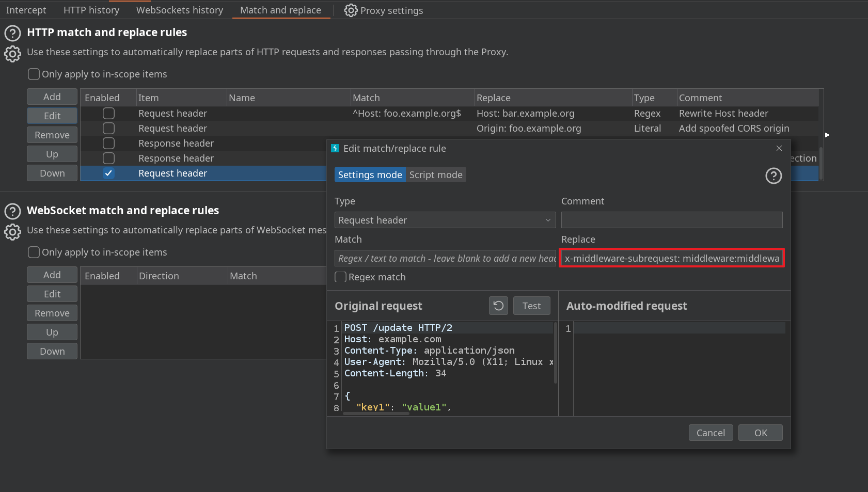Viewport: 868px width, 492px height.
Task: Enable the Rewrite Host header rule checkbox
Action: pyautogui.click(x=108, y=114)
